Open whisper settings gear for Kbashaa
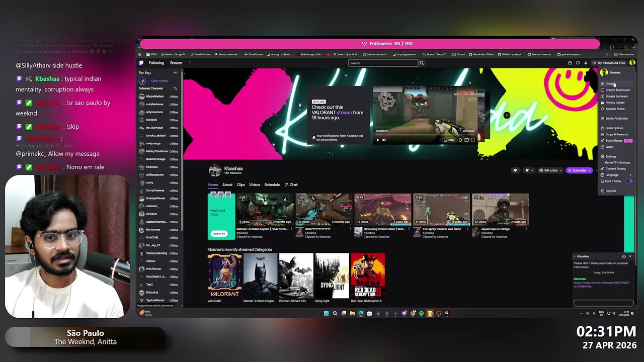The image size is (644, 362). [x=624, y=256]
